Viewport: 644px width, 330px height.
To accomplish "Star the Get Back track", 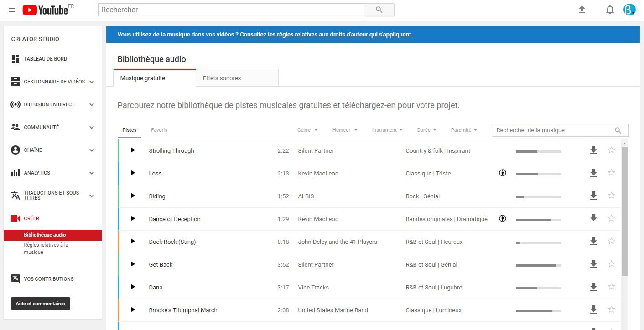I will click(612, 264).
